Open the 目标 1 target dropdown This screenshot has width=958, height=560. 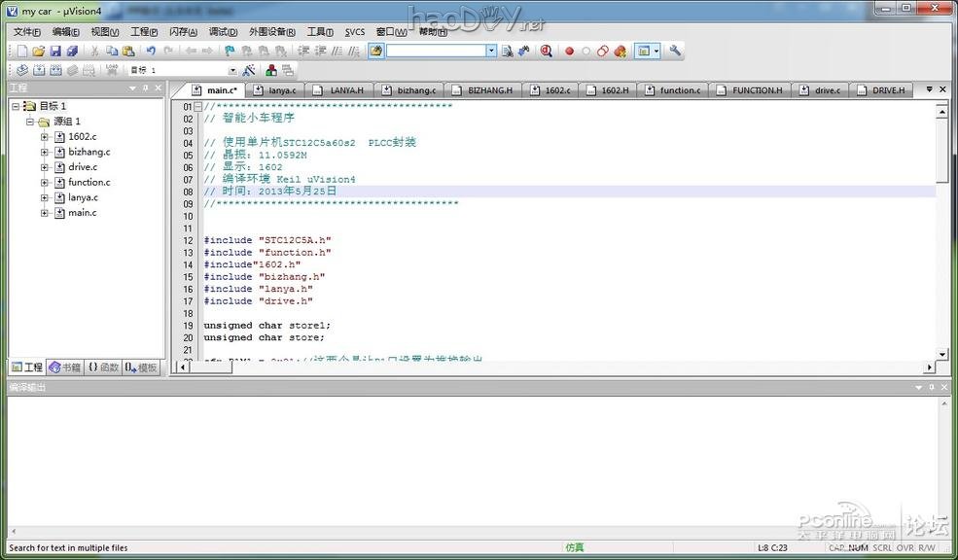point(232,70)
